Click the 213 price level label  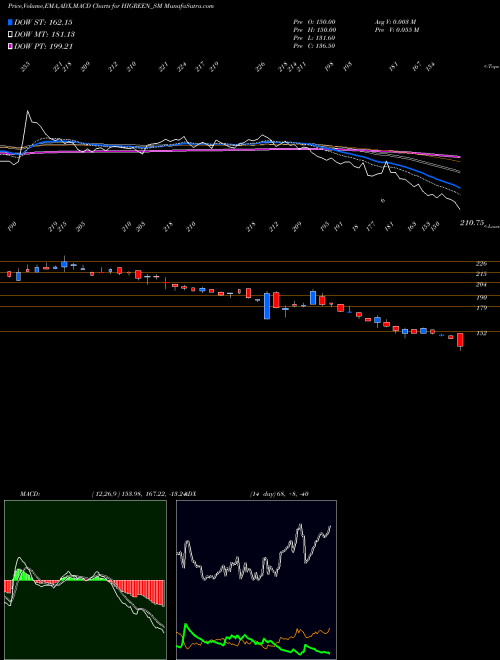[x=481, y=274]
